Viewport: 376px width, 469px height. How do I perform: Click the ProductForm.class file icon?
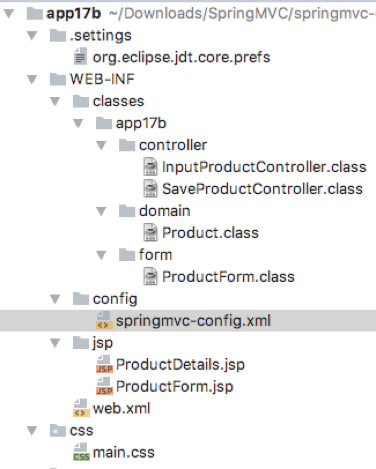(150, 277)
